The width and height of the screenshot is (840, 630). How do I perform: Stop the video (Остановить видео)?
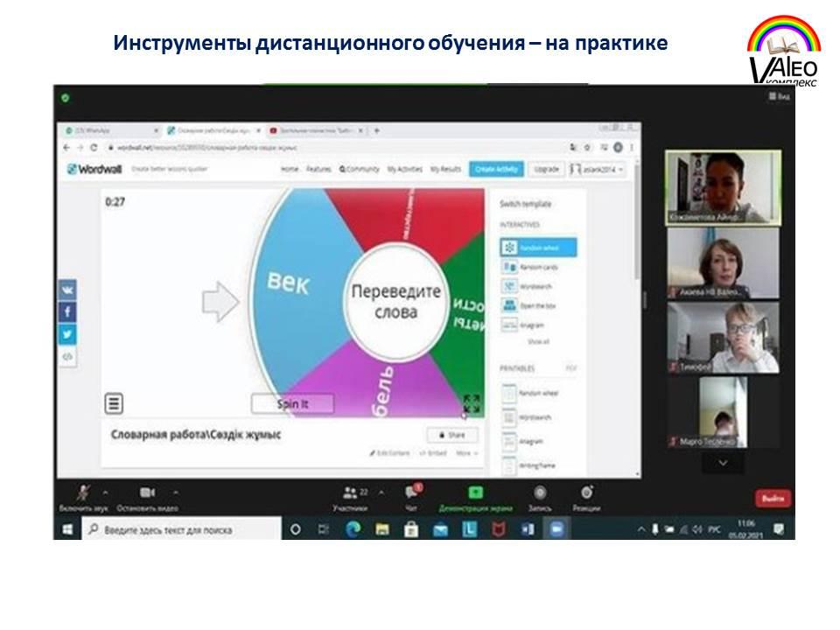pyautogui.click(x=147, y=498)
